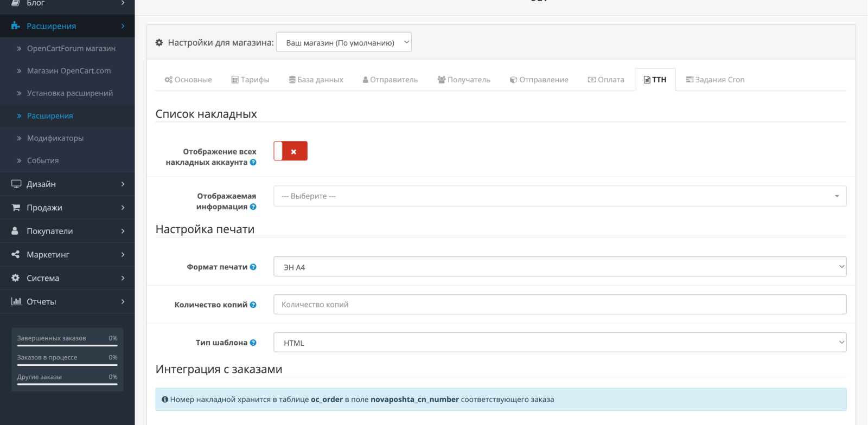Expand the Продажи sidebar menu
This screenshot has width=868, height=425.
pyautogui.click(x=67, y=208)
